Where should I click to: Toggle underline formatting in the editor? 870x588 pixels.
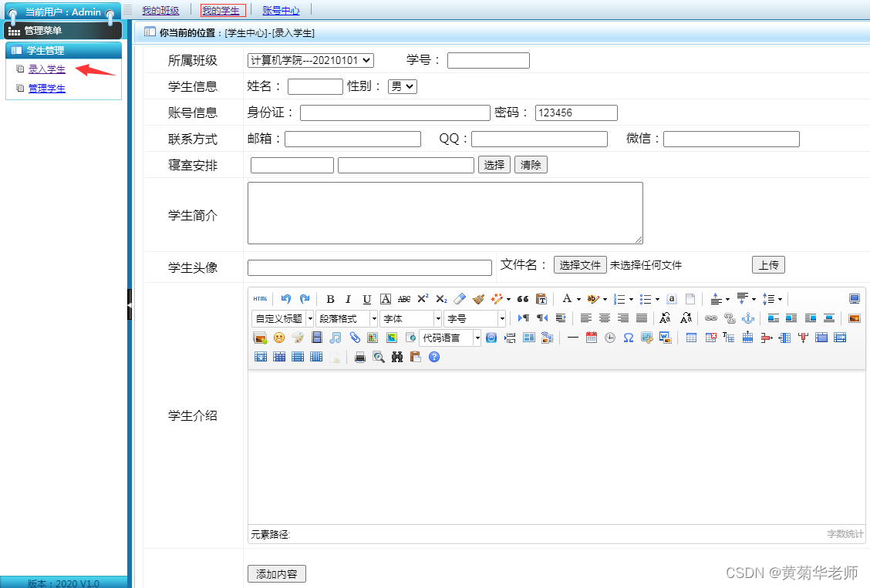pyautogui.click(x=367, y=299)
